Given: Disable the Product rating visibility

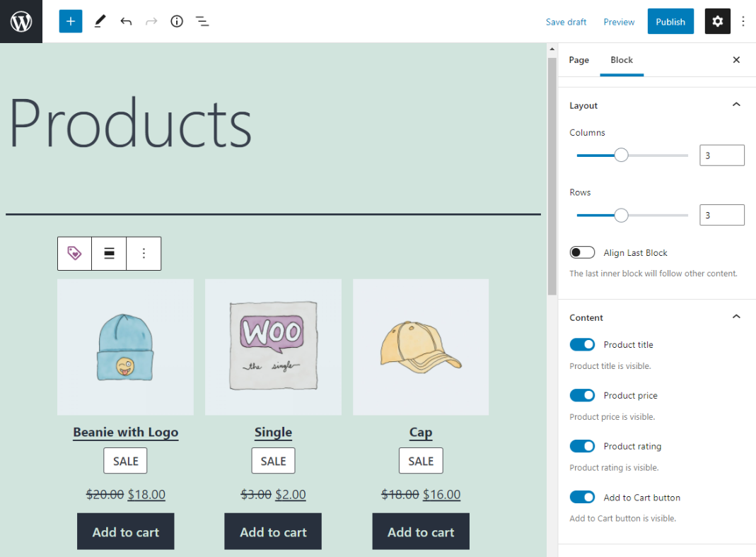Looking at the screenshot, I should click(x=582, y=446).
